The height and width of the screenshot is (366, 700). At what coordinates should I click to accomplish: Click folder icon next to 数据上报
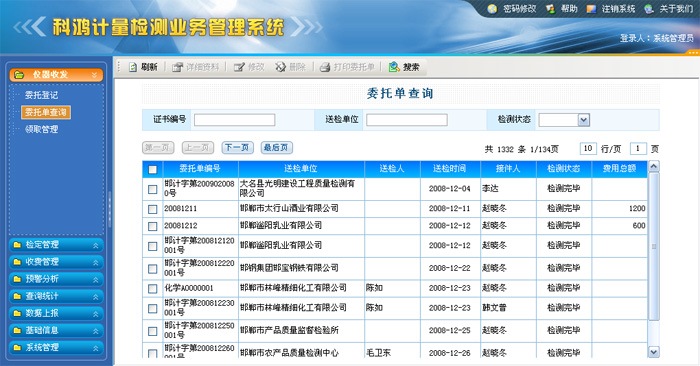17,313
